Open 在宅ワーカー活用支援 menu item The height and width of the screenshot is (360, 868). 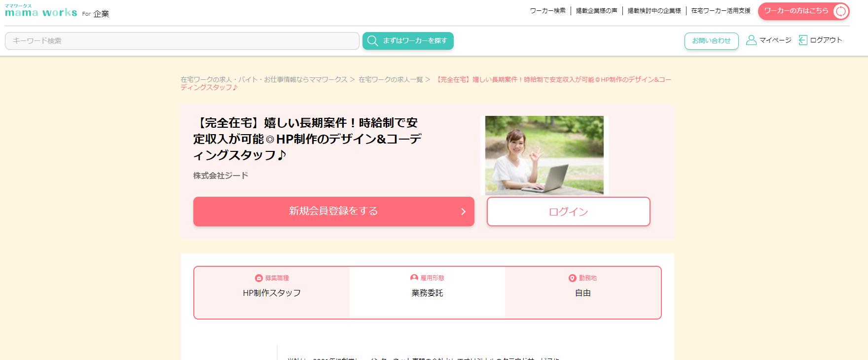[721, 11]
